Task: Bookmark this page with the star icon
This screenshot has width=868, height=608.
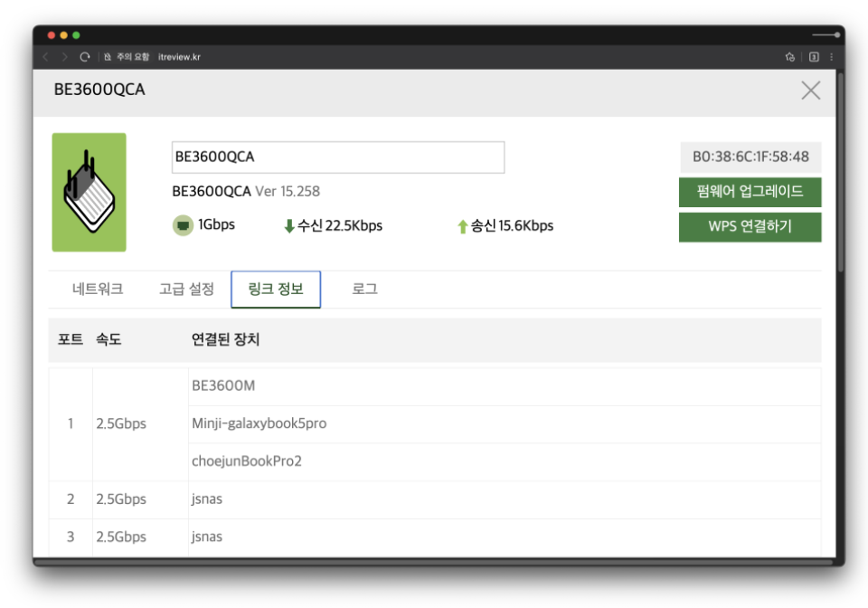Action: 790,57
